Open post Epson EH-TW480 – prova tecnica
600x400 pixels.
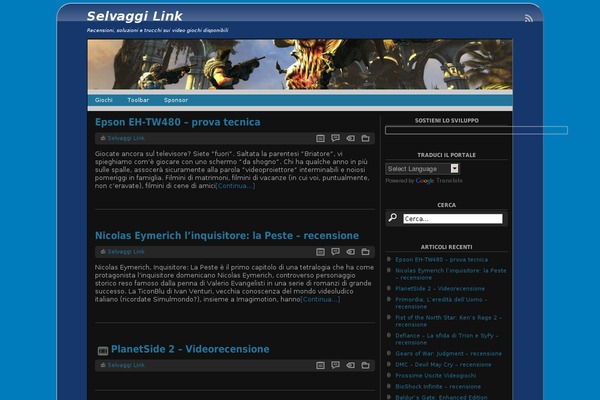coord(178,122)
